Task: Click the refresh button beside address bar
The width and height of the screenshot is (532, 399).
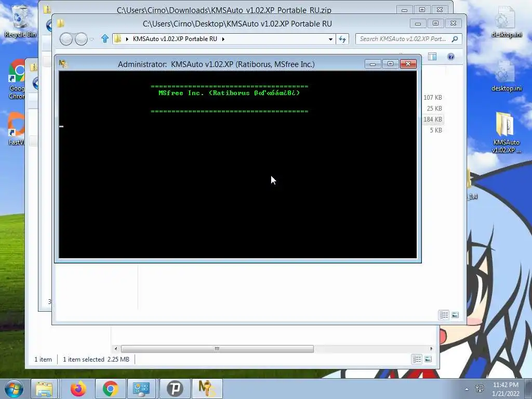Action: (342, 39)
